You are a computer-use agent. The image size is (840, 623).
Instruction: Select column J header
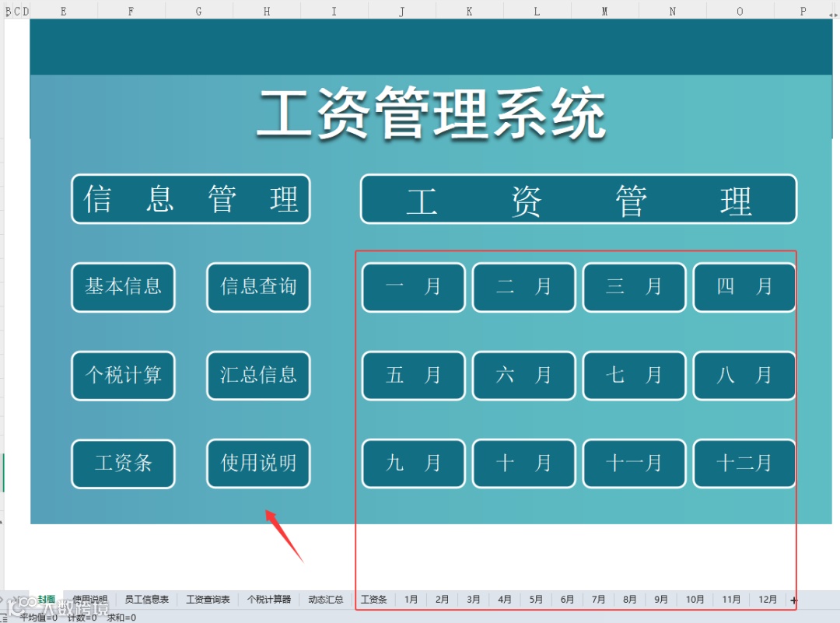click(402, 11)
